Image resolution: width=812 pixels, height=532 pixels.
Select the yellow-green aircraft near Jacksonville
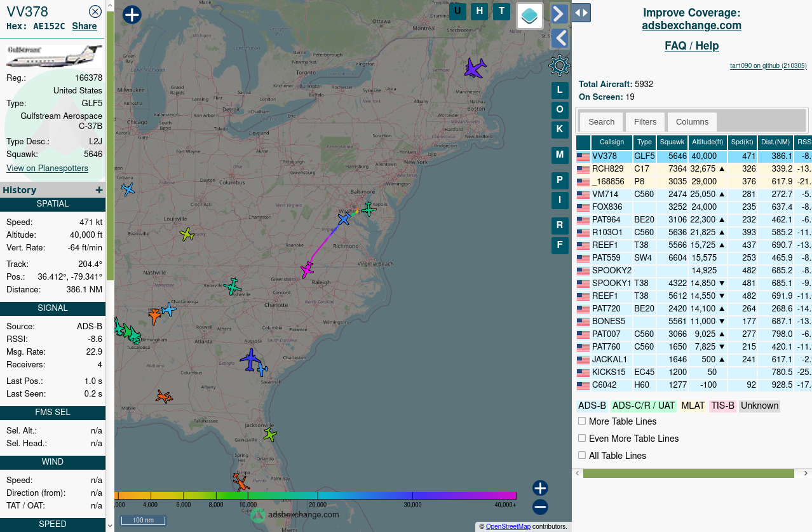(x=270, y=435)
